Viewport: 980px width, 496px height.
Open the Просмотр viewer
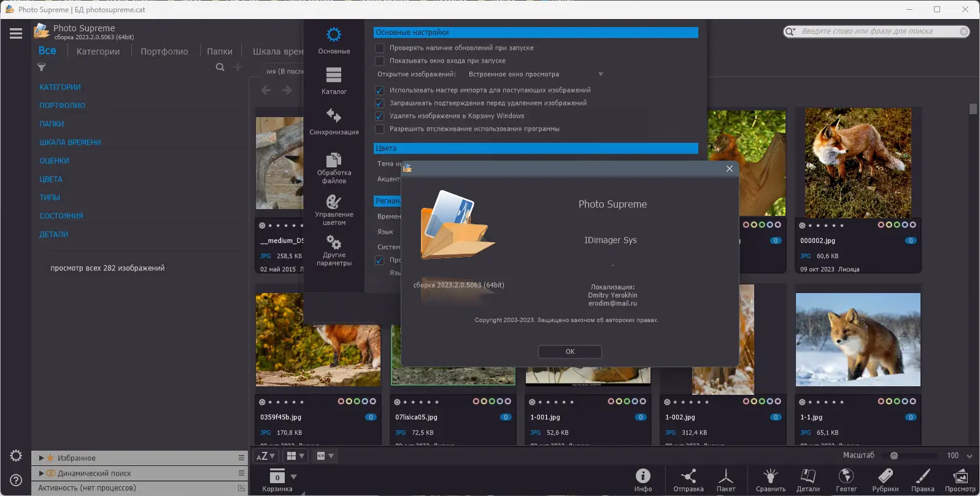960,480
